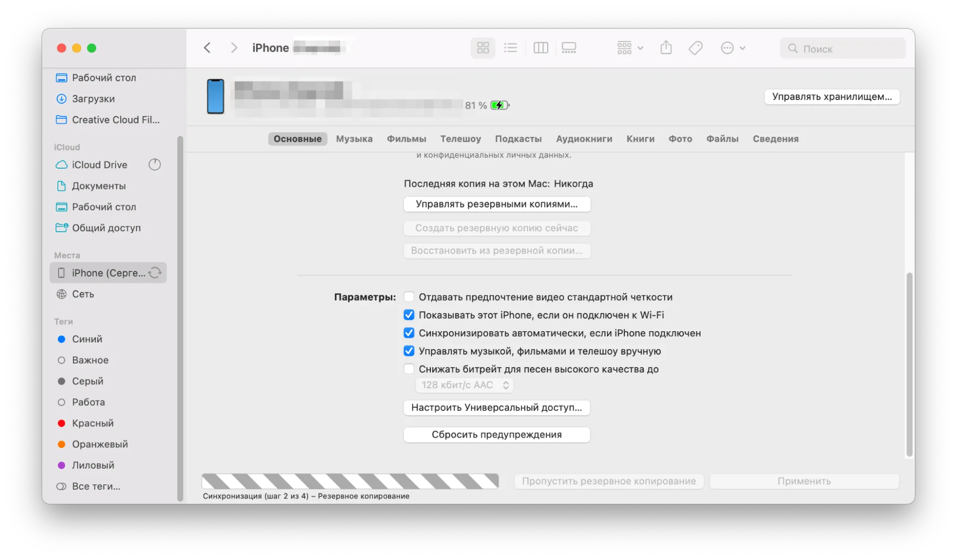Switch to the Фото tab
Viewport: 957px width, 560px height.
(x=680, y=139)
